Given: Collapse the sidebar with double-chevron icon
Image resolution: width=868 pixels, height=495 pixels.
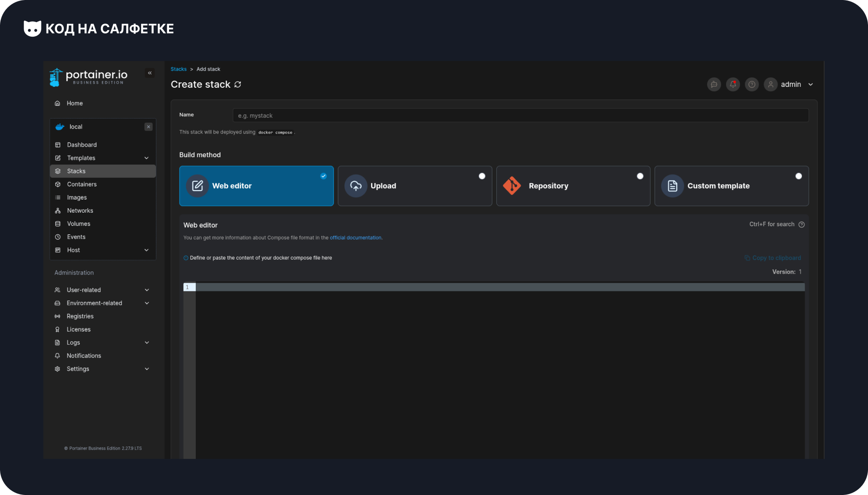Looking at the screenshot, I should (x=150, y=73).
